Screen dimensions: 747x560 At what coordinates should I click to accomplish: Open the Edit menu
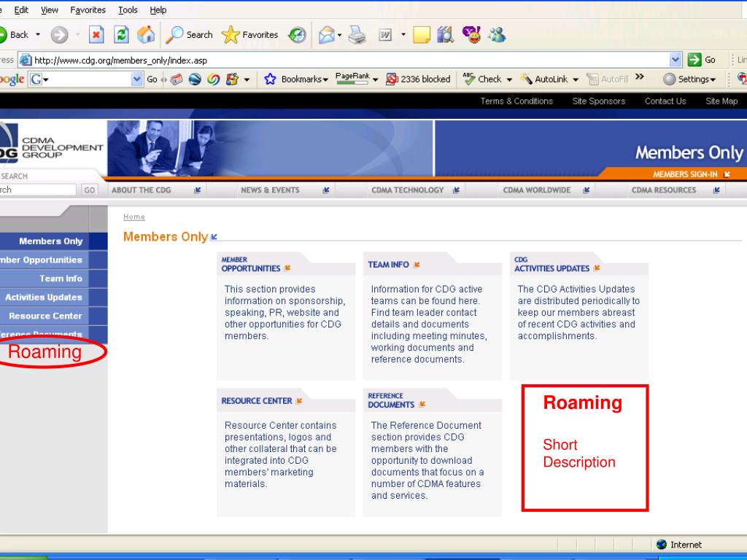click(x=21, y=10)
